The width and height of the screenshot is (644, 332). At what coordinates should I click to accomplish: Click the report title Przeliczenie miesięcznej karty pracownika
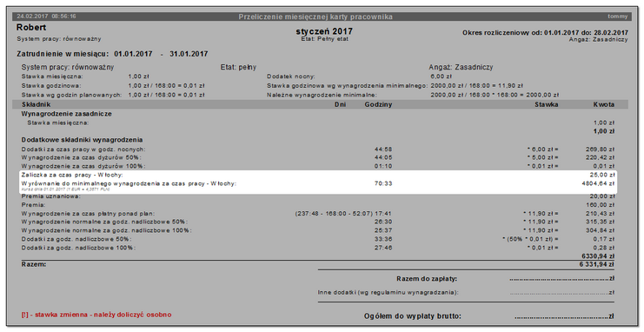point(315,17)
